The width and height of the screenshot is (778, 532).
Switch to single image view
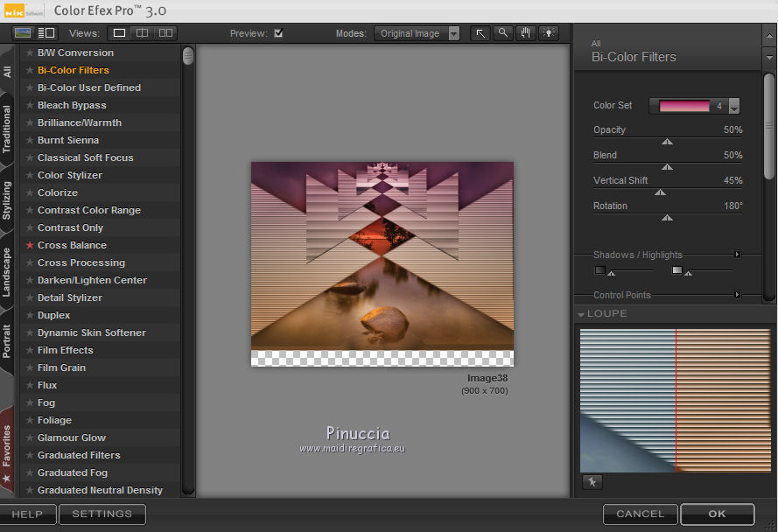119,33
